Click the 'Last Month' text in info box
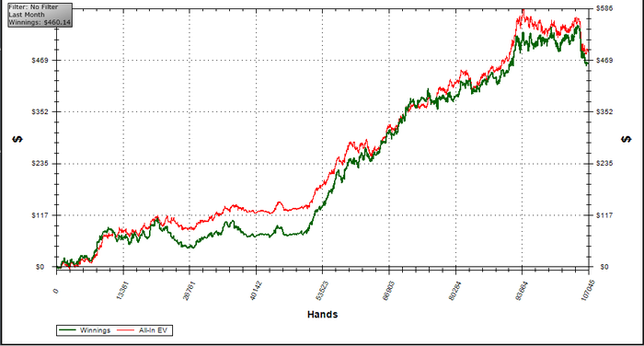This screenshot has height=346, width=644. (27, 15)
